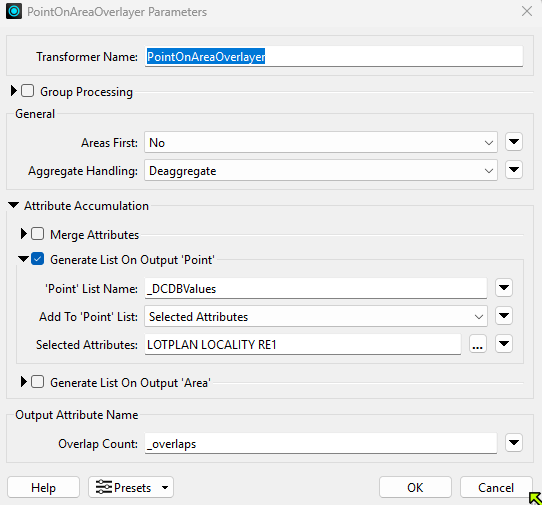Enable the Group Processing checkbox

click(x=28, y=91)
